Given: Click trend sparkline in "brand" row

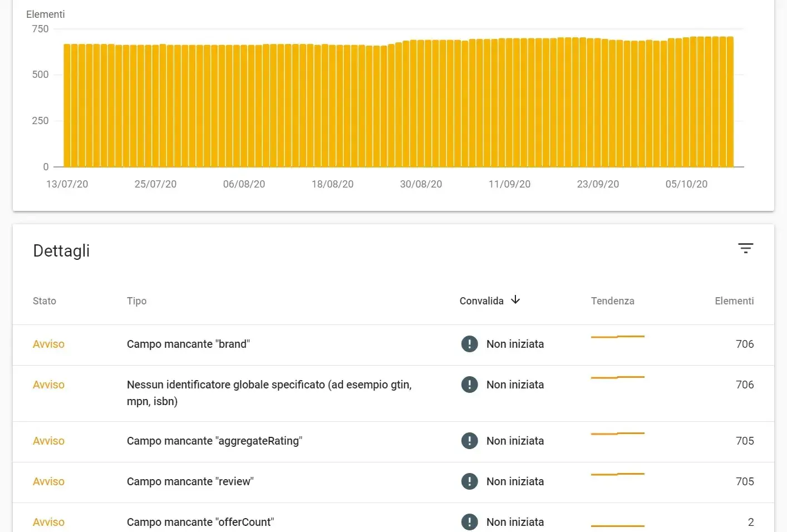Looking at the screenshot, I should [x=617, y=337].
